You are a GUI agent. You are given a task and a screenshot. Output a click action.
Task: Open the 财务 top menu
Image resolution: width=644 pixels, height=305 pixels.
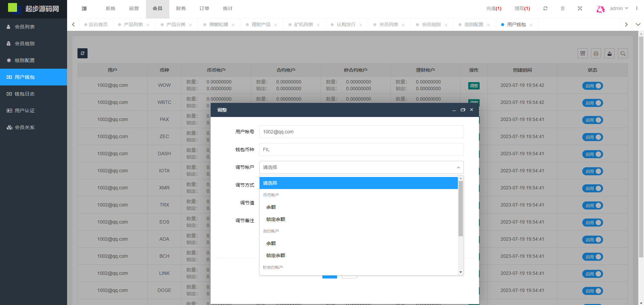181,9
